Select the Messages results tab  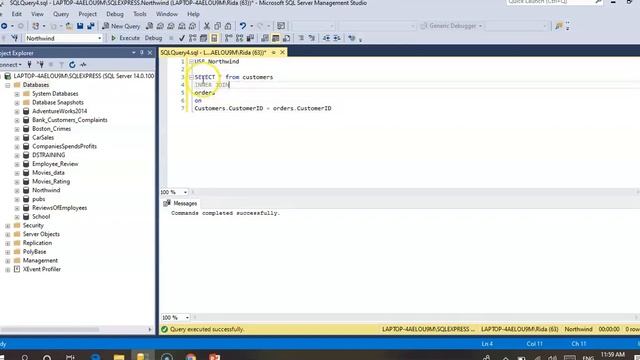(180, 203)
